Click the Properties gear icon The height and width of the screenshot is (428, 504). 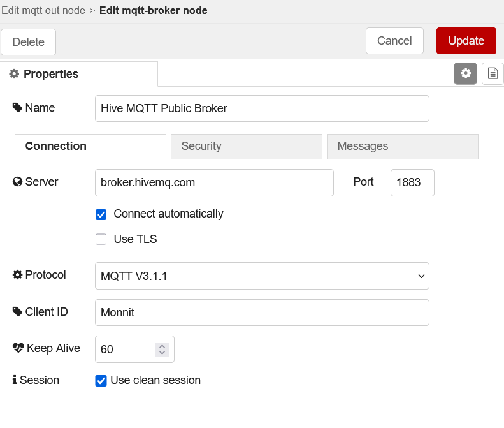pos(14,74)
